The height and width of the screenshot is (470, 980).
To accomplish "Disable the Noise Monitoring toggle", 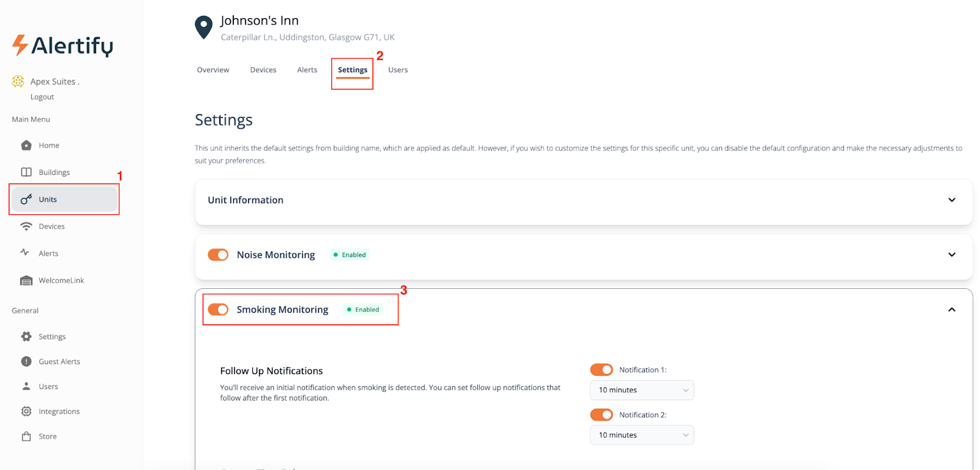I will click(218, 255).
